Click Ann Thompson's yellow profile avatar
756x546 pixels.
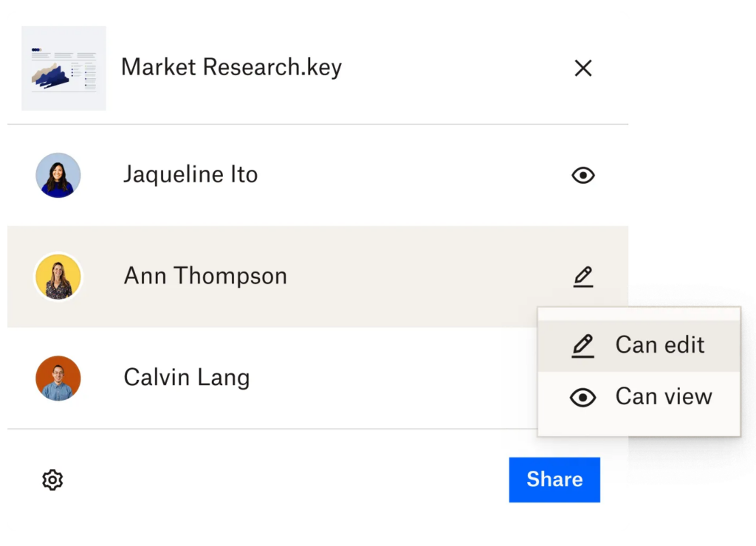point(58,277)
